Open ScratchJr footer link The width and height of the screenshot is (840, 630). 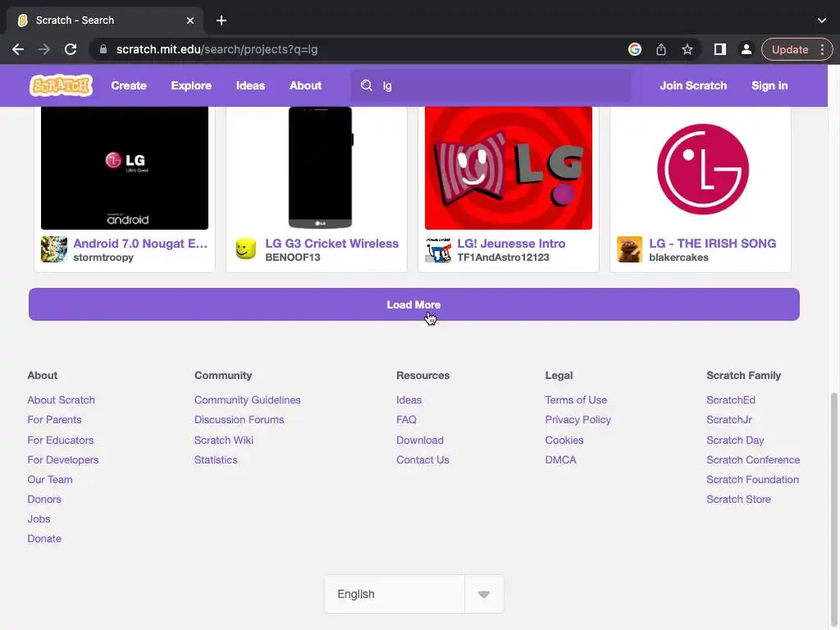[x=729, y=420]
